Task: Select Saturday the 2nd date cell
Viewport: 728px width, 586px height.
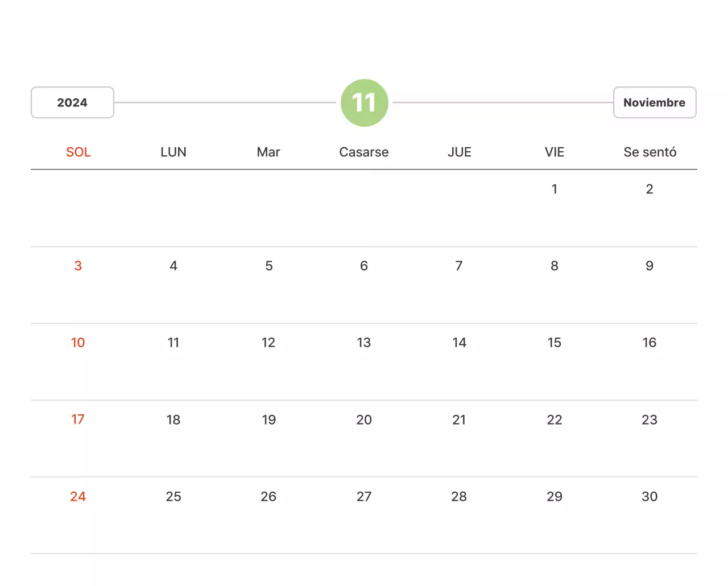Action: click(x=650, y=189)
